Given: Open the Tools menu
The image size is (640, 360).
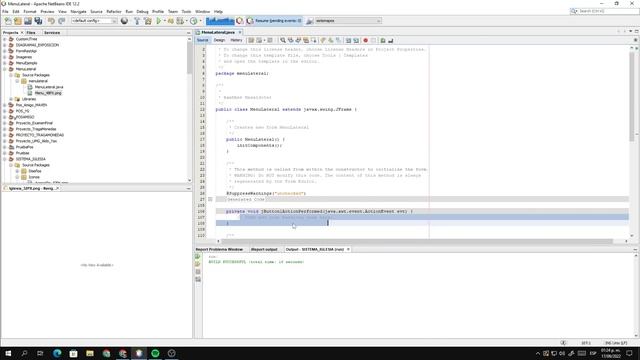Looking at the screenshot, I should (186, 11).
